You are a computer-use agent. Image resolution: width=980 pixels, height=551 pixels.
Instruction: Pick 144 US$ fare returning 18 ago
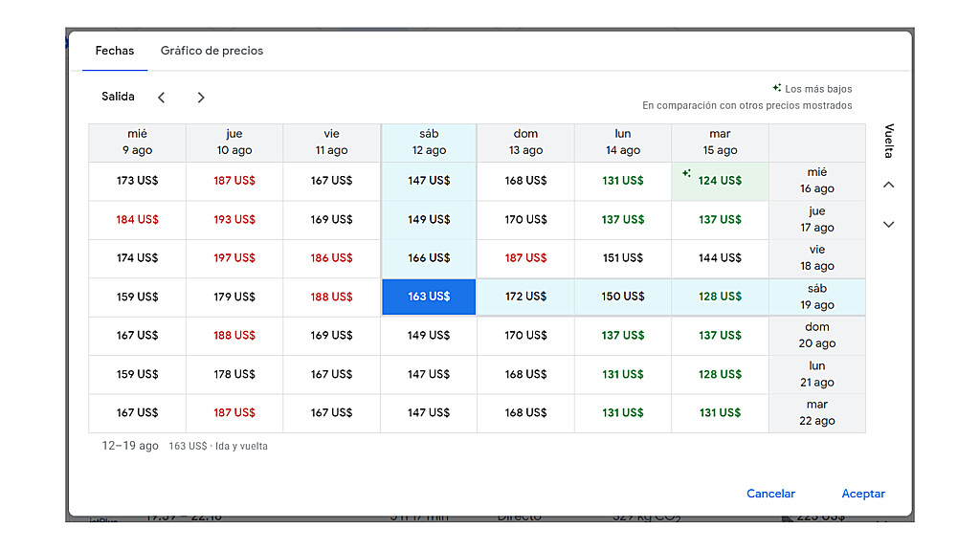[720, 258]
